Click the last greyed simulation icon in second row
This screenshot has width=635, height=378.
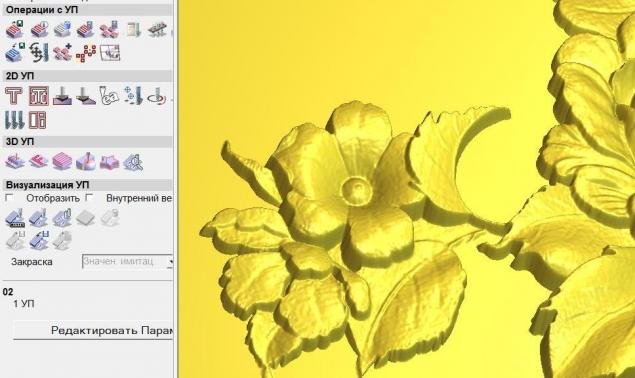[x=62, y=240]
